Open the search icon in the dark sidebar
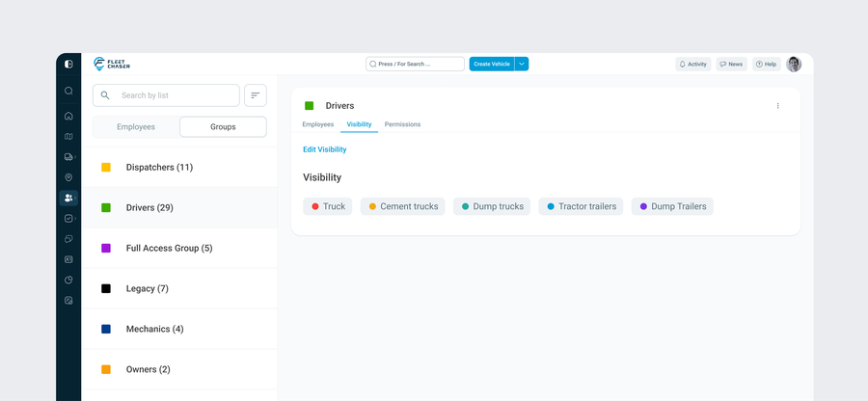Screen dimensions: 868x401 (68, 91)
